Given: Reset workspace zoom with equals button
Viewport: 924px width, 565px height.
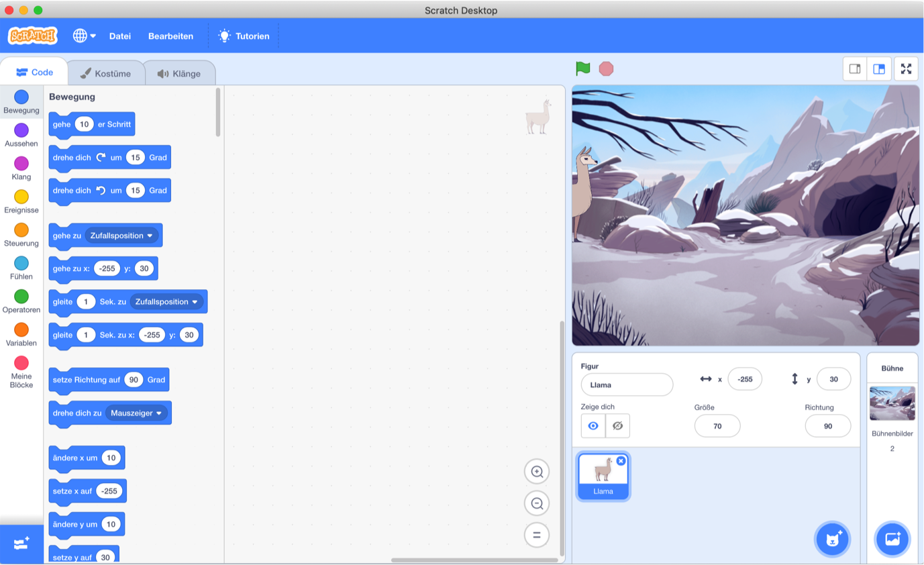Looking at the screenshot, I should pyautogui.click(x=536, y=535).
